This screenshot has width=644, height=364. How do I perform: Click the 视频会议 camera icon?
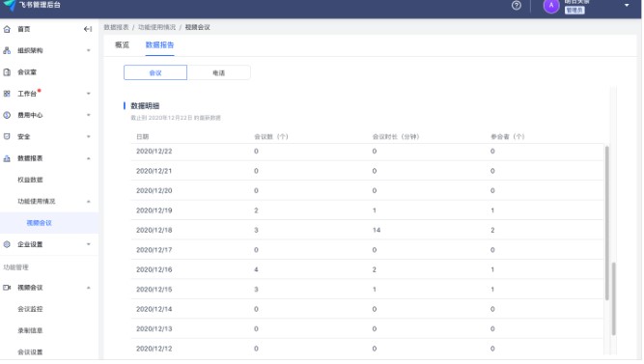coord(7,288)
